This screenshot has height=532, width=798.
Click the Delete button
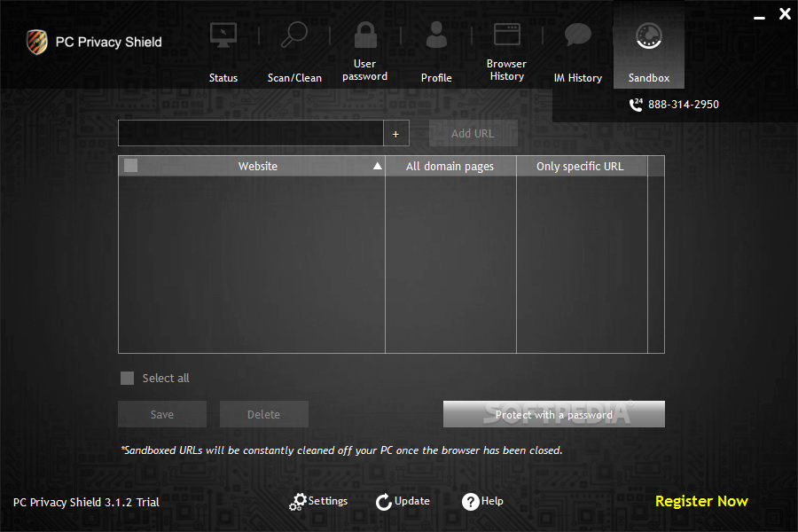coord(263,414)
